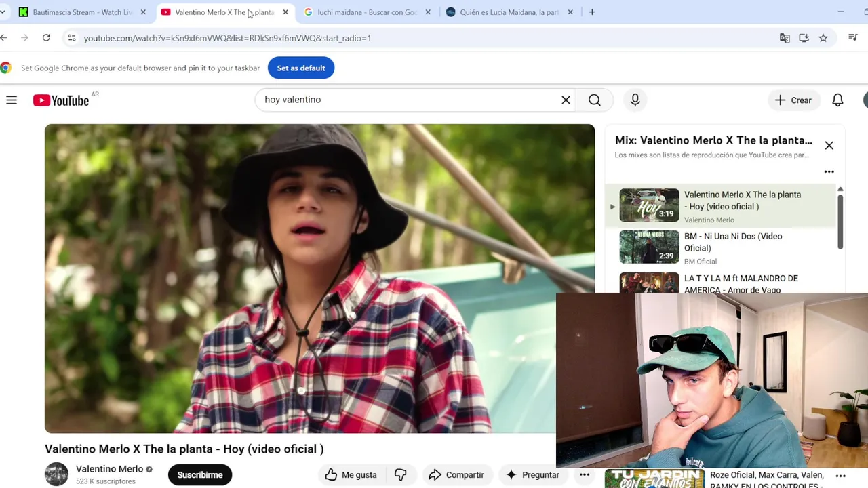868x488 pixels.
Task: Bookmark this page with the star
Action: tap(823, 38)
